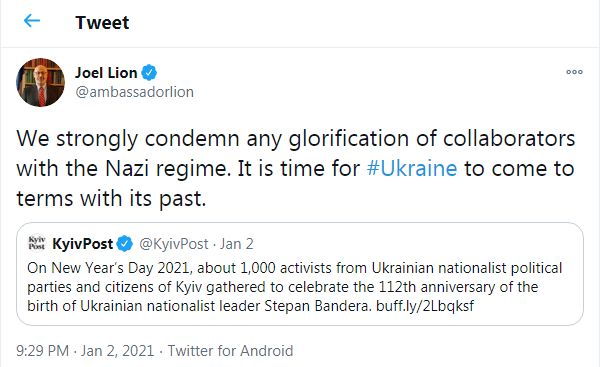Click the KyivPost account name
600x367 pixels.
coord(83,244)
